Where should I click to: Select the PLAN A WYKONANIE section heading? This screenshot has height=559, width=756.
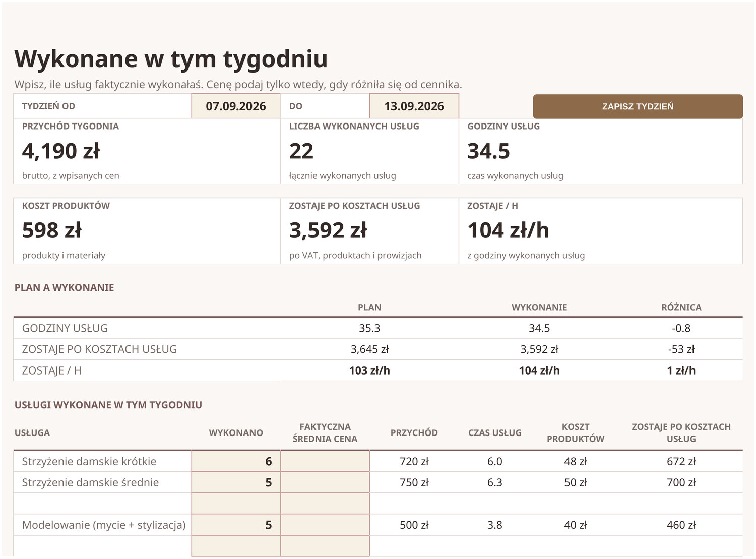click(64, 287)
